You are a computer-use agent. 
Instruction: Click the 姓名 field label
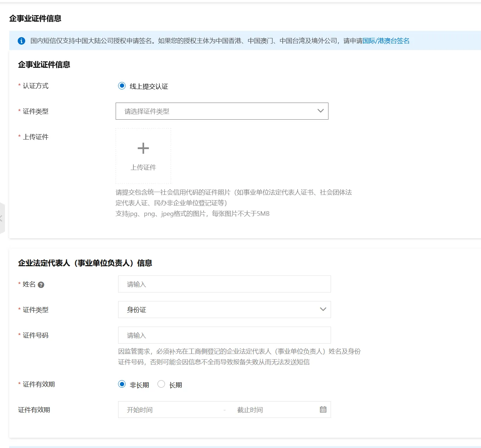tap(29, 284)
